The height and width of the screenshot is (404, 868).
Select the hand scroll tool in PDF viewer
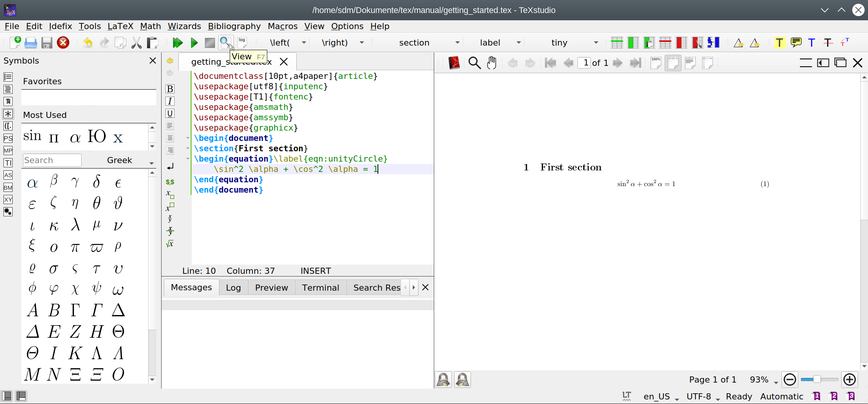coord(492,63)
